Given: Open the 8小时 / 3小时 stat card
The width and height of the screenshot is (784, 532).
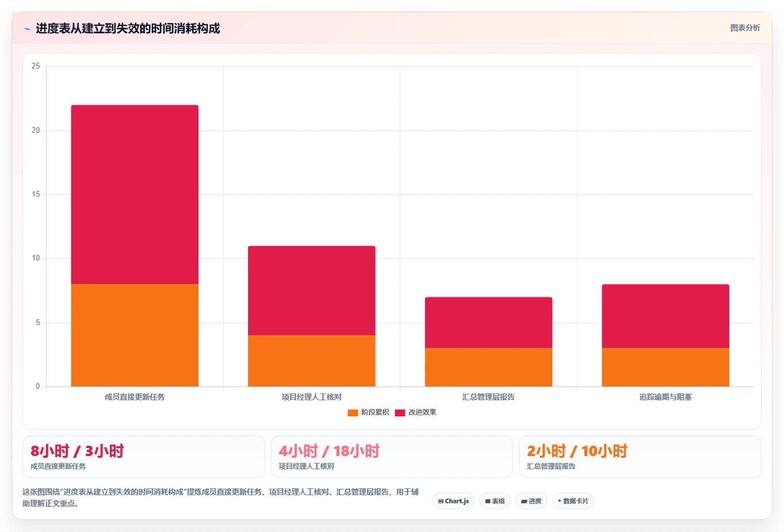Looking at the screenshot, I should (x=144, y=457).
